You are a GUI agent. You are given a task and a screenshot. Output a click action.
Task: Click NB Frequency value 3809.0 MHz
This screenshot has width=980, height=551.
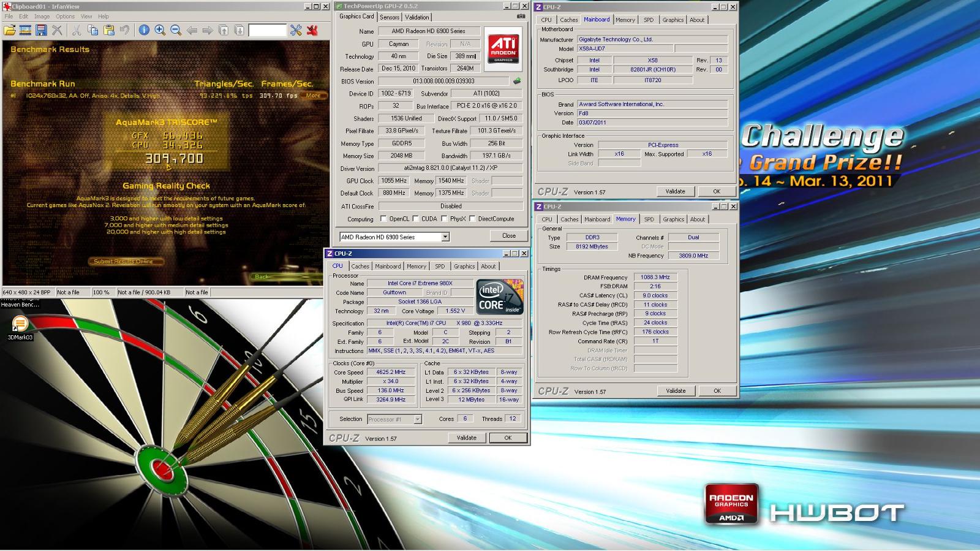[693, 256]
